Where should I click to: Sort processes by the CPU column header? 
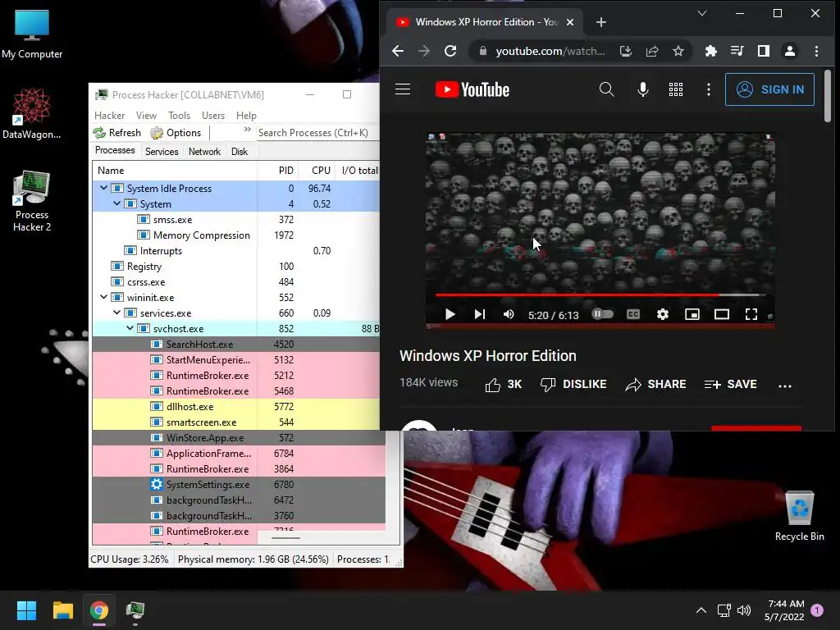point(317,171)
